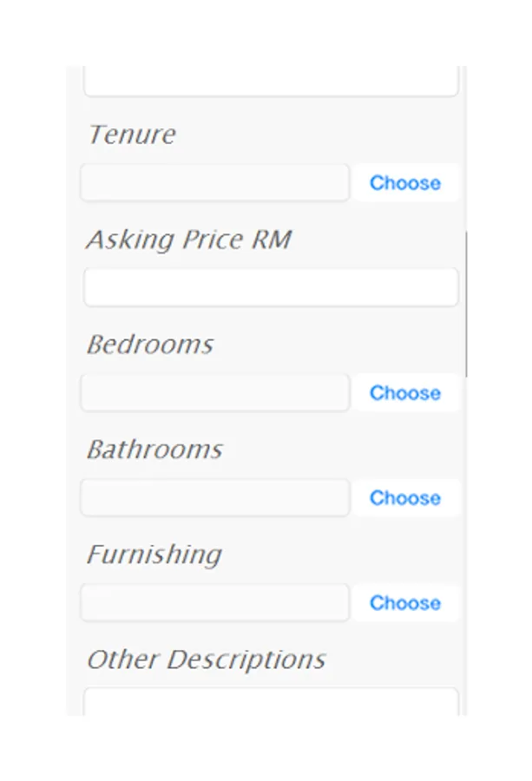Click the Tenure text field
The height and width of the screenshot is (781, 532).
215,183
